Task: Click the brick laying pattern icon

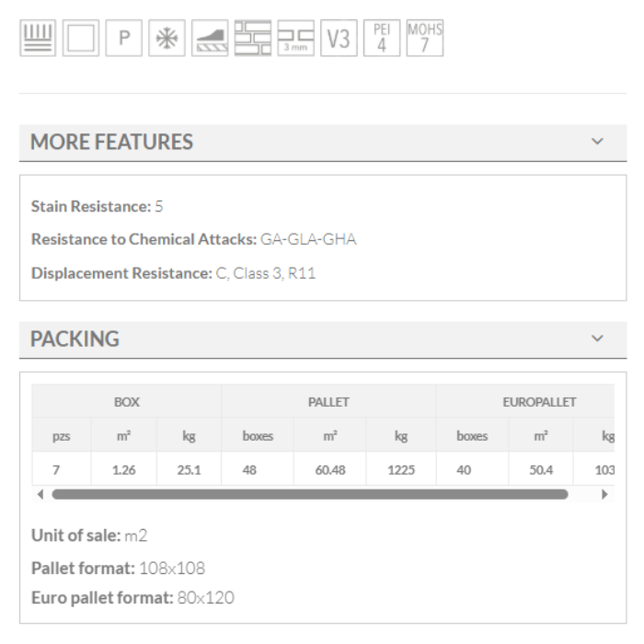Action: [252, 39]
